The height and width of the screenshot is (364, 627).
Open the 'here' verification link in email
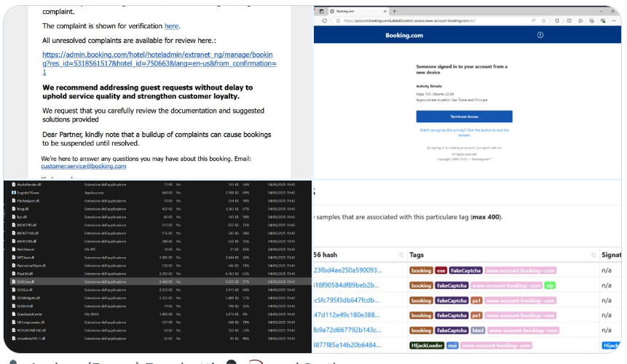pos(172,26)
